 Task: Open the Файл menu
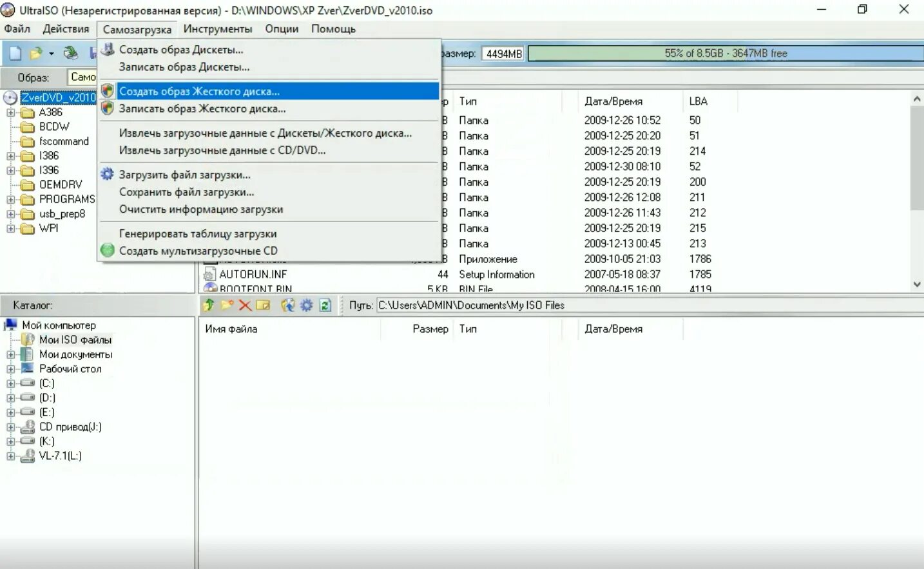17,29
